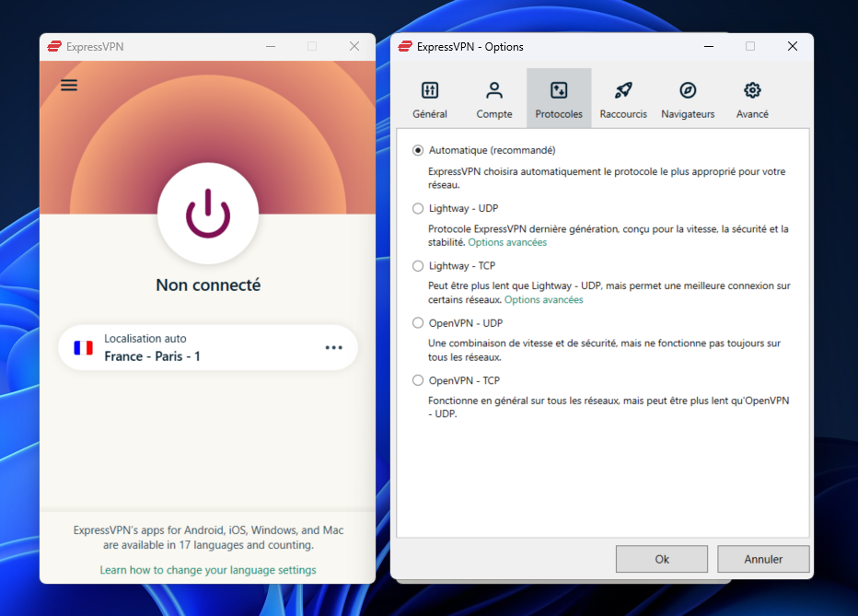The image size is (858, 616).
Task: Open Options avancées under Lightway - UDP
Action: click(x=507, y=242)
